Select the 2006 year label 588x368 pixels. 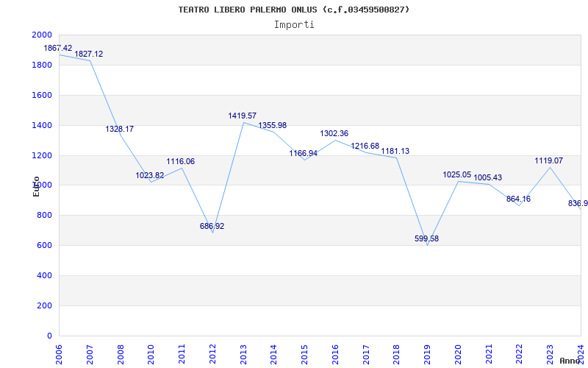(60, 355)
